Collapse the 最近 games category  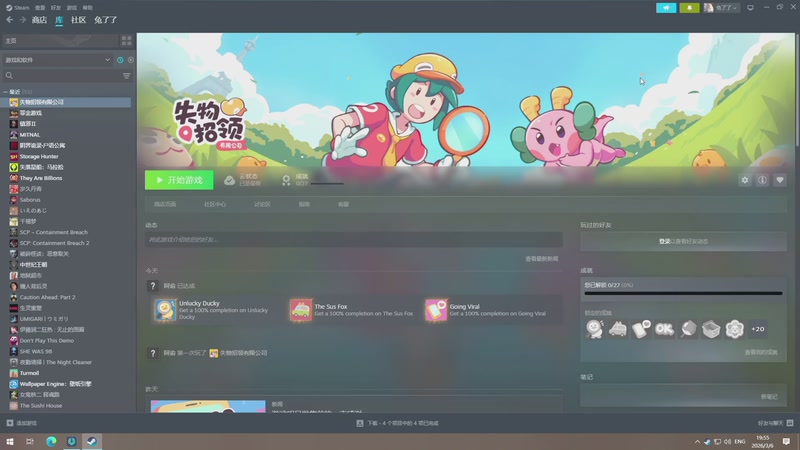pyautogui.click(x=6, y=92)
